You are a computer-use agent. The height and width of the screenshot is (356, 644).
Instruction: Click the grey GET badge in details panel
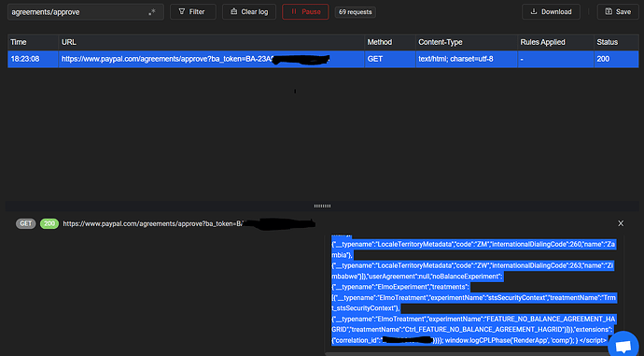(x=25, y=223)
